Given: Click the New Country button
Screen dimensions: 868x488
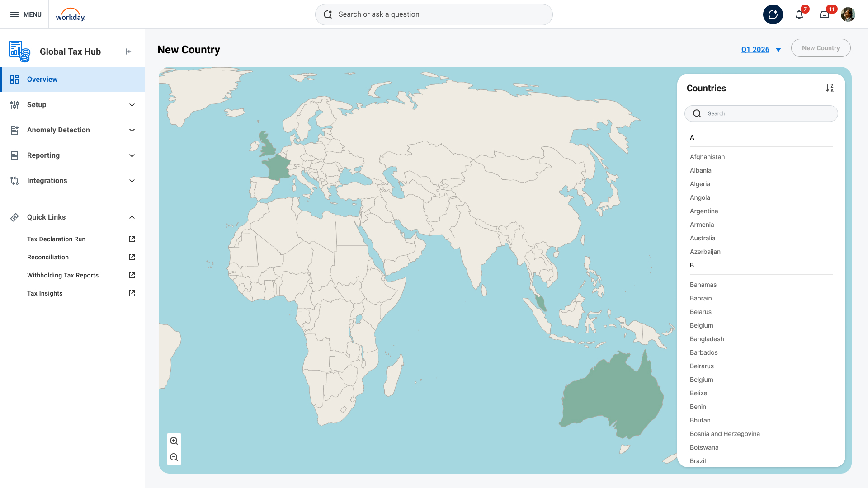Looking at the screenshot, I should click(821, 48).
